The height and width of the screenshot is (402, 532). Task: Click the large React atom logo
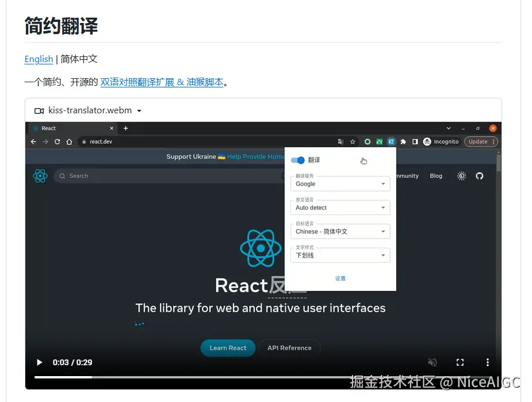(261, 248)
